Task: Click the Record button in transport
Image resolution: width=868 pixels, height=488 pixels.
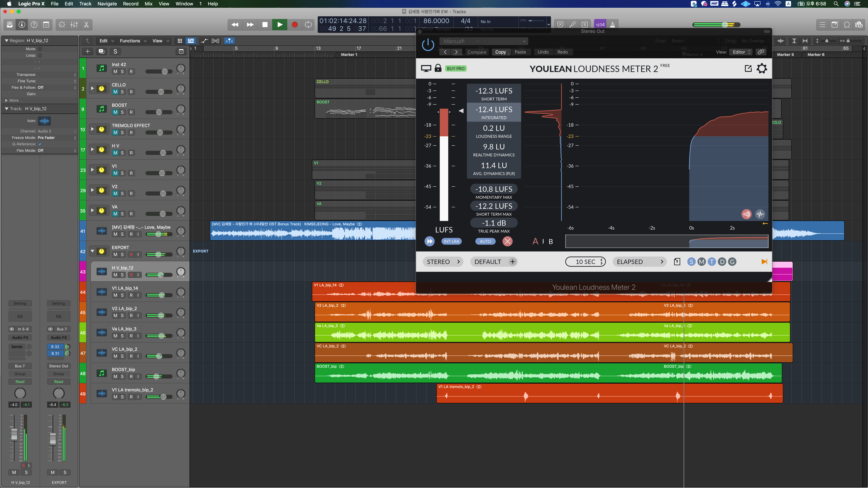Action: [x=294, y=25]
